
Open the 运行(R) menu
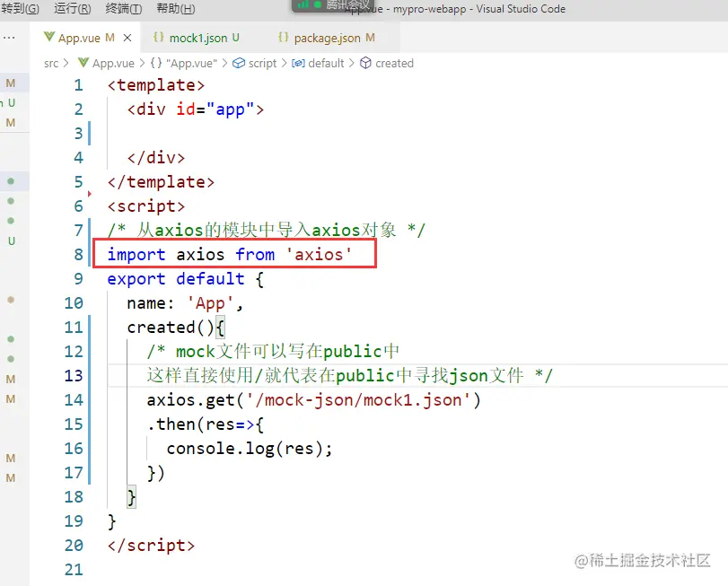pos(73,8)
